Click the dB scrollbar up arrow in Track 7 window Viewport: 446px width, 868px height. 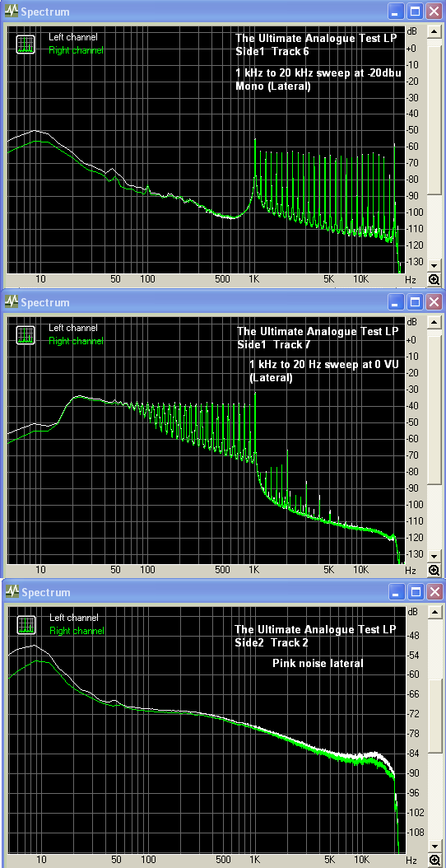coord(434,323)
